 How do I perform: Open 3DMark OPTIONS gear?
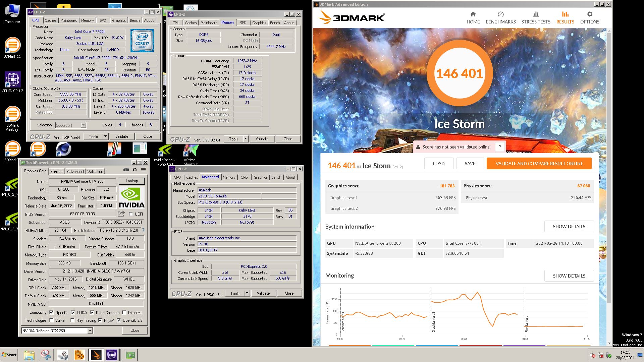point(590,18)
